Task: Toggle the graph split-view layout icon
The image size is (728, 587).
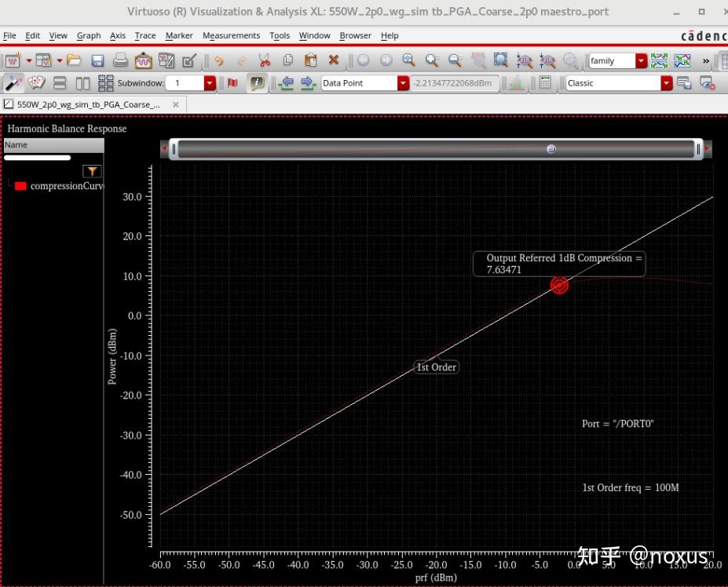Action: (82, 82)
